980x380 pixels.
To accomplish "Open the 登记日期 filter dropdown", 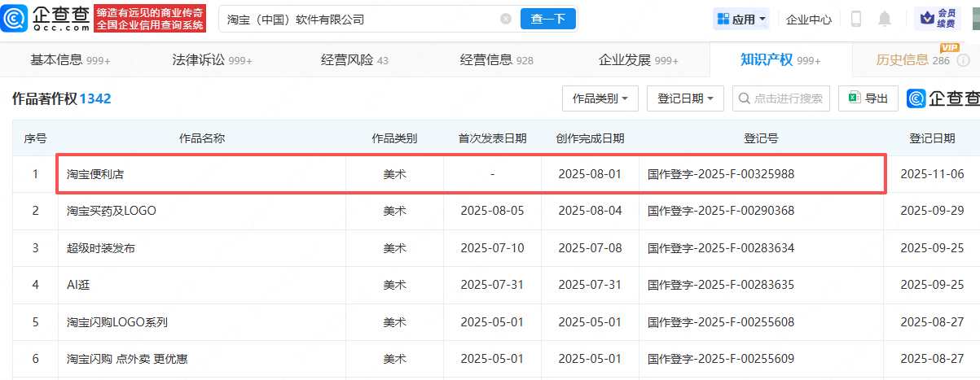I will [685, 98].
